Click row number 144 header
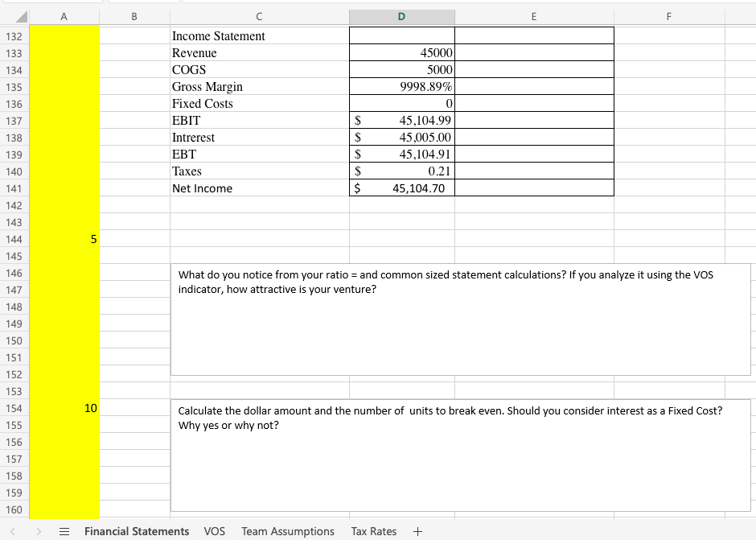Screen dimensions: 756x540 click(14, 239)
